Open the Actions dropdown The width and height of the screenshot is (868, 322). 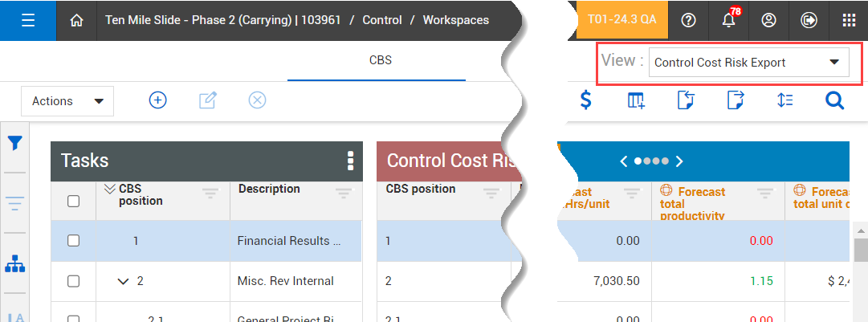point(67,101)
